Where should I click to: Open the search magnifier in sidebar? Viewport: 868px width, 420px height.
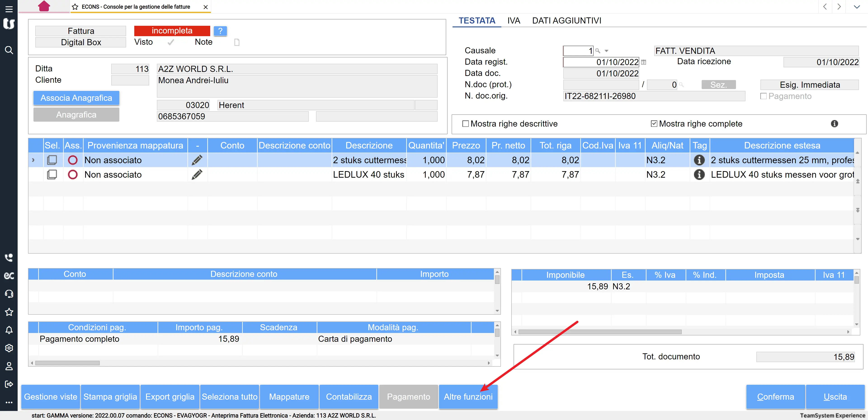click(x=9, y=50)
